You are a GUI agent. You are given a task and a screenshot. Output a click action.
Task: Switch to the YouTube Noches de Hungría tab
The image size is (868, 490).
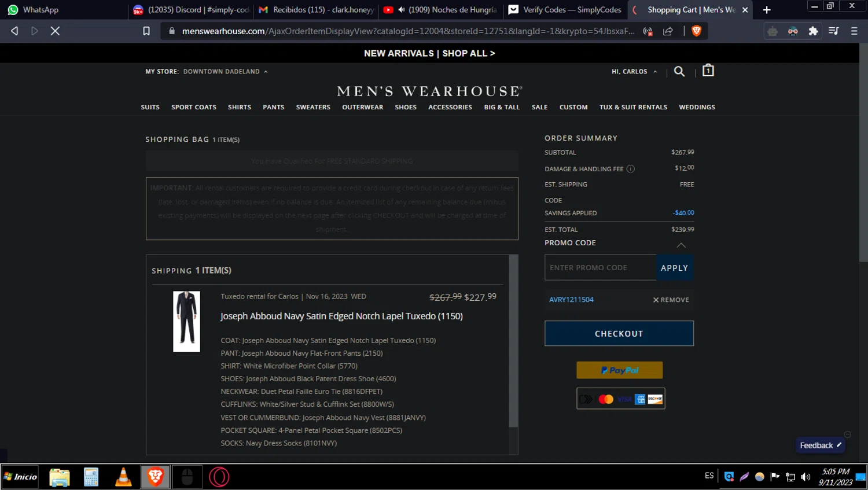tap(441, 10)
